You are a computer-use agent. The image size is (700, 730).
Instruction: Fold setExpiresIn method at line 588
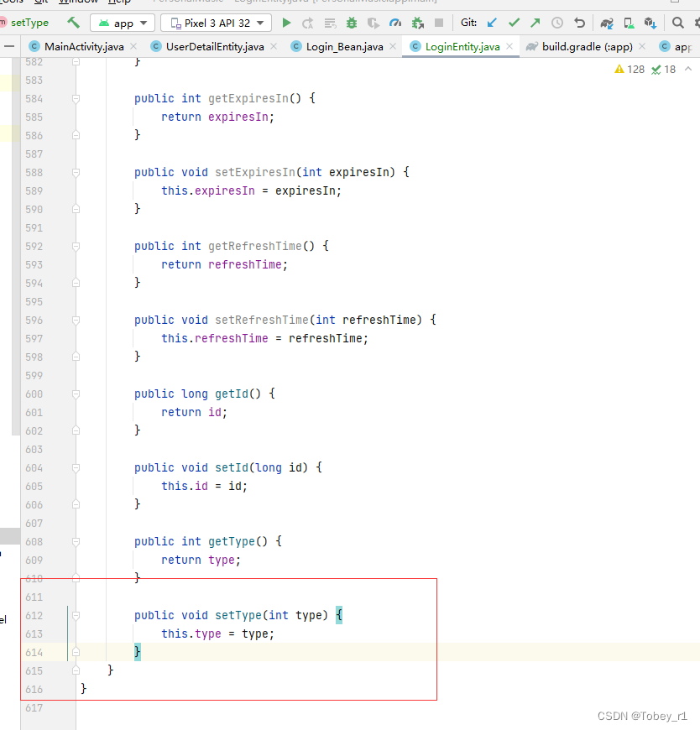pyautogui.click(x=76, y=172)
